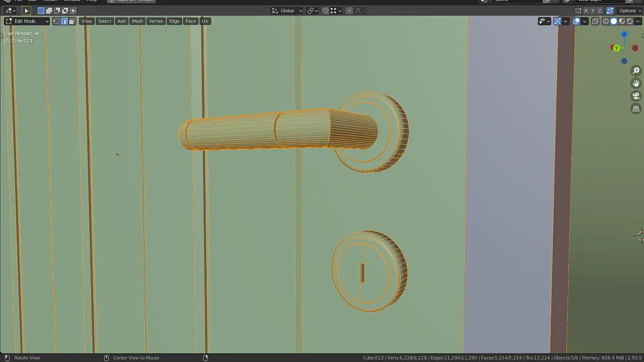This screenshot has width=644, height=362.
Task: Toggle X axis mesh mirror
Action: click(x=586, y=11)
